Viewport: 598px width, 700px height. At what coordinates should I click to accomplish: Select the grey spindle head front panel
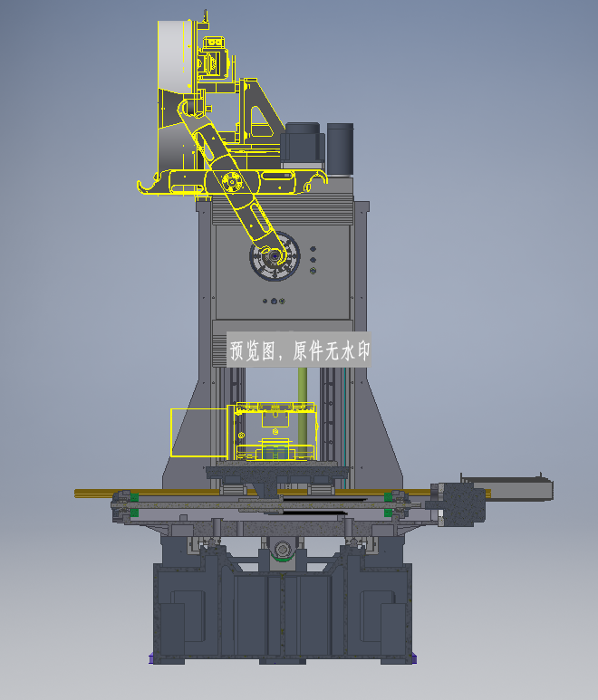283,273
